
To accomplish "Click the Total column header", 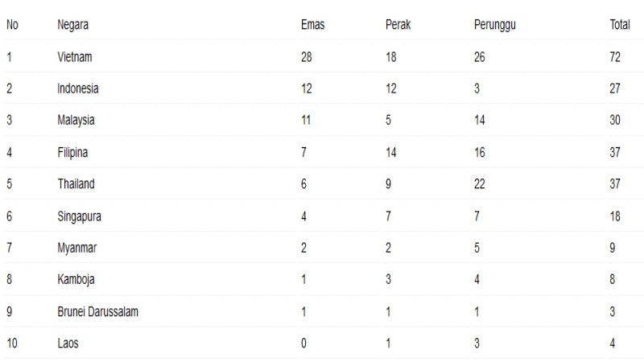I will tap(619, 25).
